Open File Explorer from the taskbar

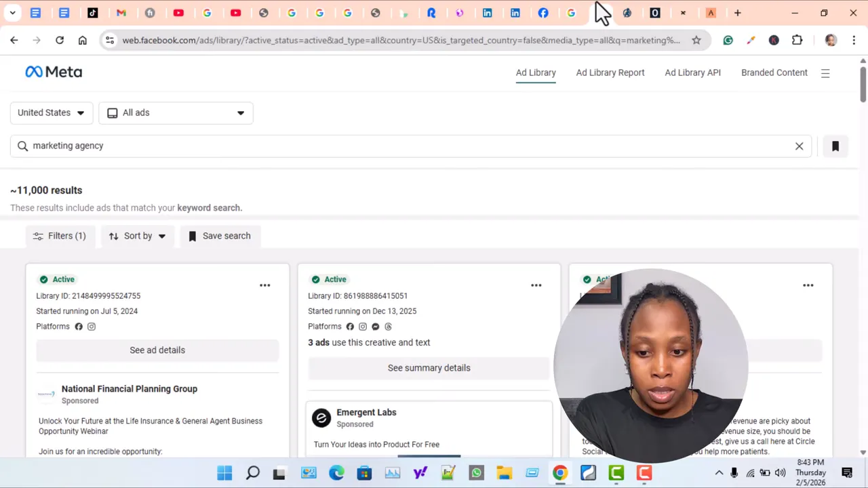(504, 473)
